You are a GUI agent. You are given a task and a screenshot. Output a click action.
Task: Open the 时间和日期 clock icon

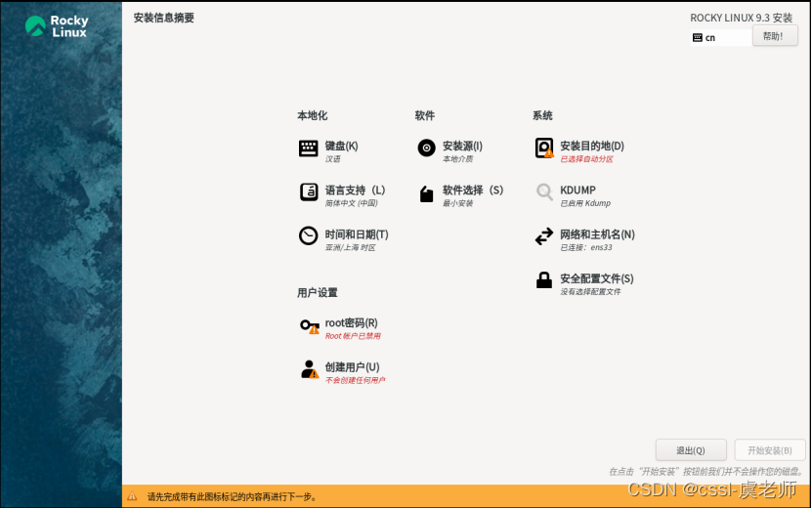309,236
